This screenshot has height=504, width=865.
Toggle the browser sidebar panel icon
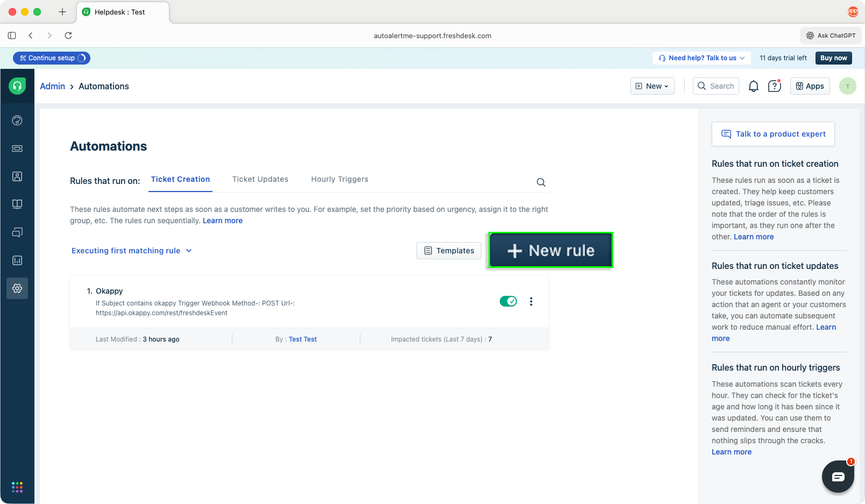pyautogui.click(x=12, y=36)
